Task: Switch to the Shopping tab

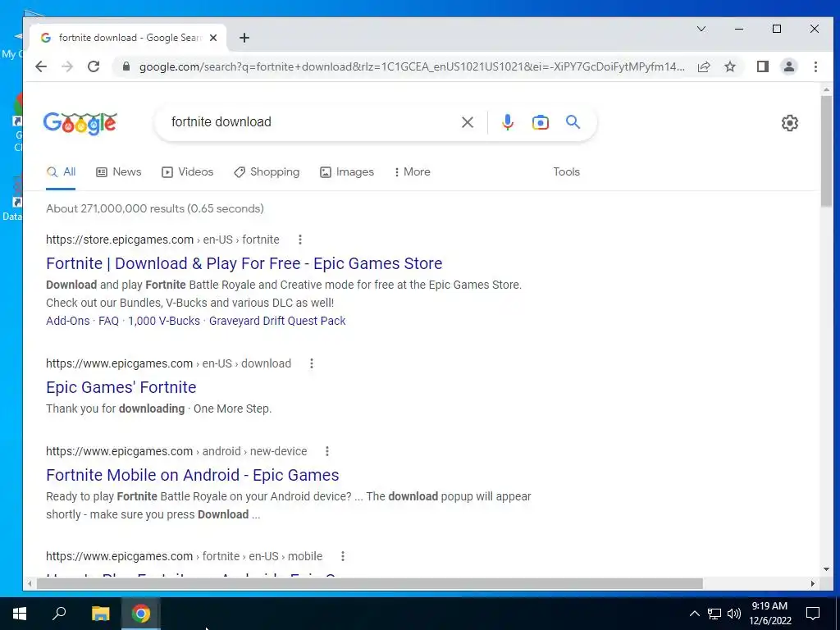Action: (267, 172)
